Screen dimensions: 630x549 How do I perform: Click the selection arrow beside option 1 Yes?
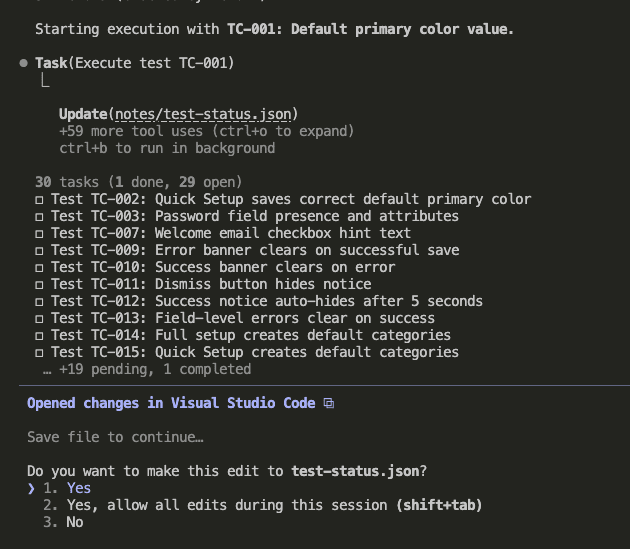point(31,488)
